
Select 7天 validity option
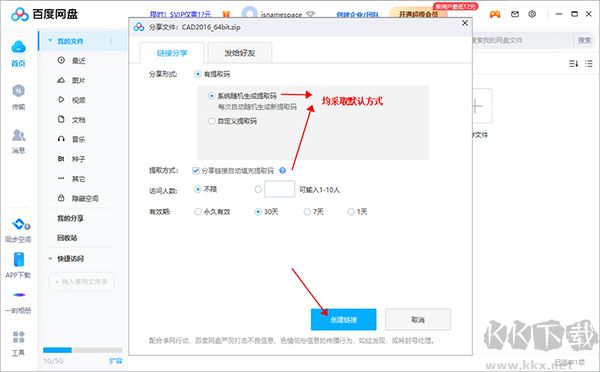[x=307, y=212]
